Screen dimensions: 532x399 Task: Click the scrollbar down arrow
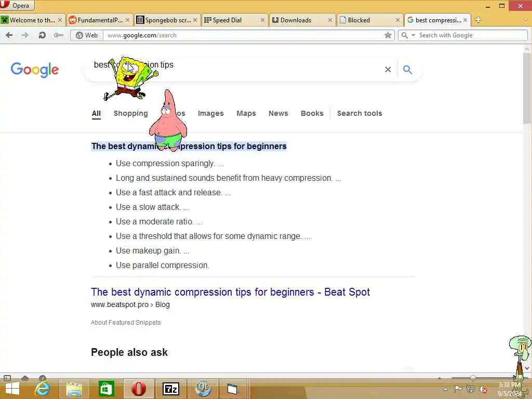pyautogui.click(x=527, y=368)
